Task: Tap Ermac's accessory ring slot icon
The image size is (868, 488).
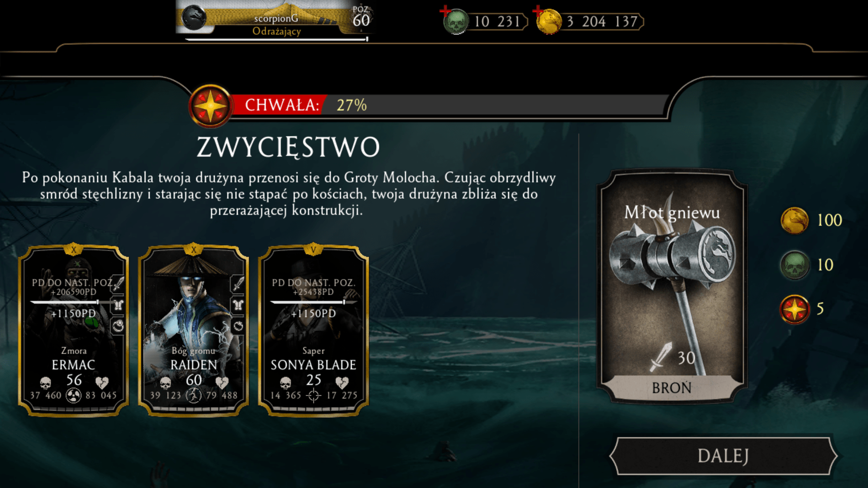Action: pyautogui.click(x=118, y=326)
